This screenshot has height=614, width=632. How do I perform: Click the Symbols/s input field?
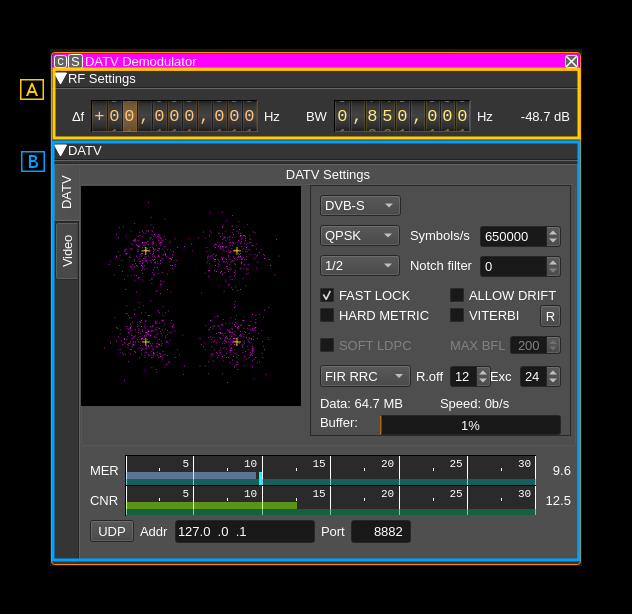click(x=514, y=237)
